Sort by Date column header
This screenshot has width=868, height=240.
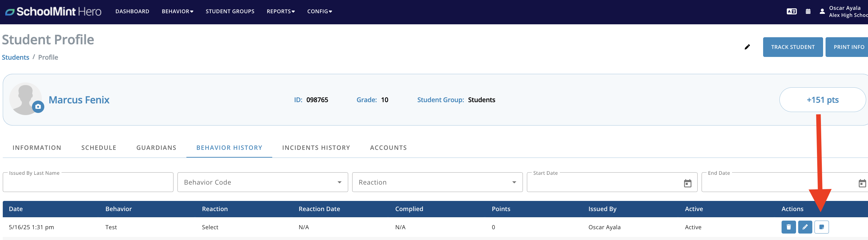tap(16, 209)
